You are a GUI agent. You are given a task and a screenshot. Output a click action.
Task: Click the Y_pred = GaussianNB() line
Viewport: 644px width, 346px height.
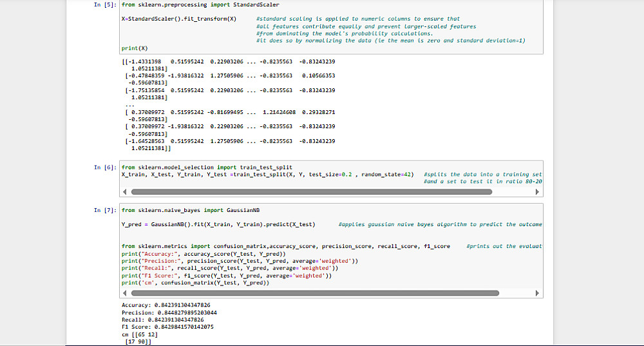(x=218, y=224)
